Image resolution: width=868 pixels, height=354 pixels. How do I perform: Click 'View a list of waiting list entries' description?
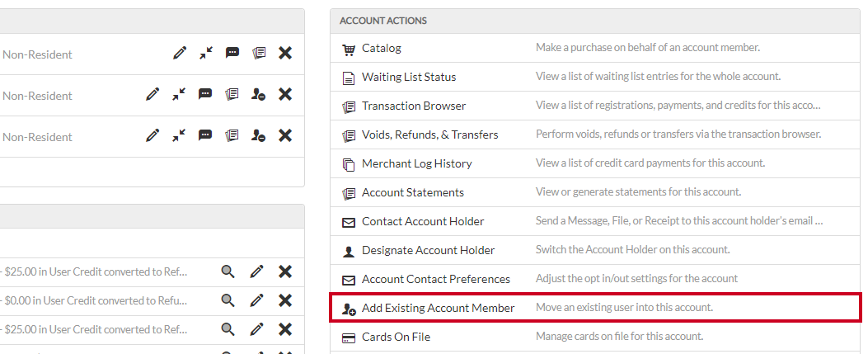(658, 77)
